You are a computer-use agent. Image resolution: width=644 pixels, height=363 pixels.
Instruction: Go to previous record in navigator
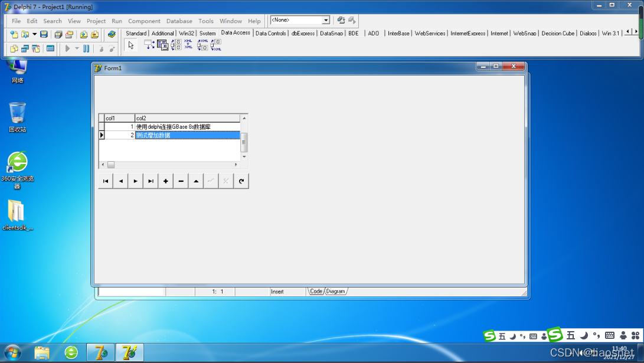tap(121, 181)
